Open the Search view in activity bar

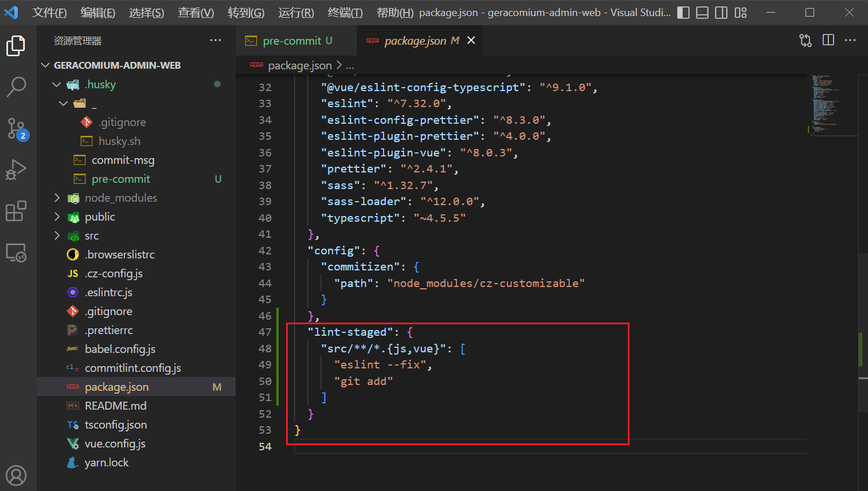16,87
